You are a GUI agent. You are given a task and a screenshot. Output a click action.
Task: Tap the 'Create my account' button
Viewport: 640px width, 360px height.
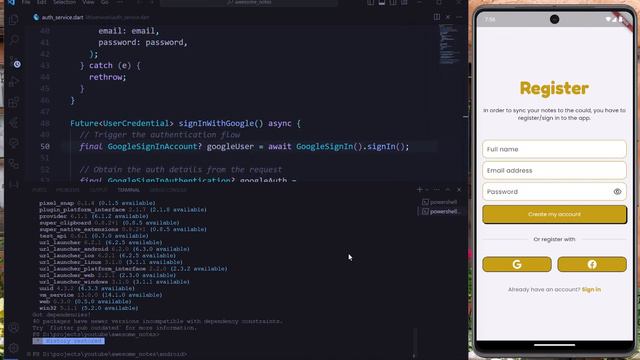554,214
